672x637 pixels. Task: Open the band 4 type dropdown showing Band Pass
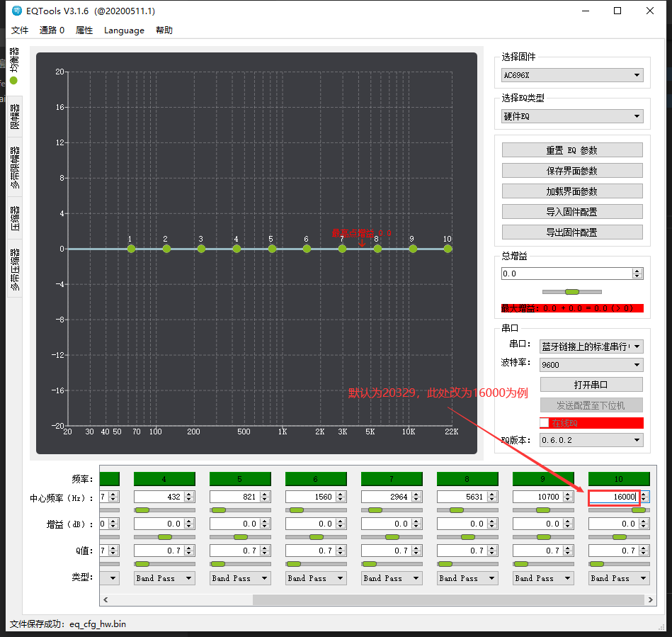164,578
